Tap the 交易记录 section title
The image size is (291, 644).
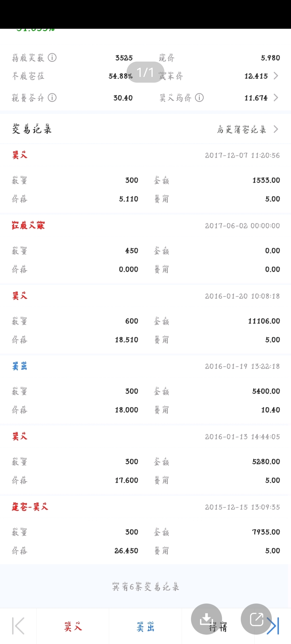pyautogui.click(x=32, y=129)
